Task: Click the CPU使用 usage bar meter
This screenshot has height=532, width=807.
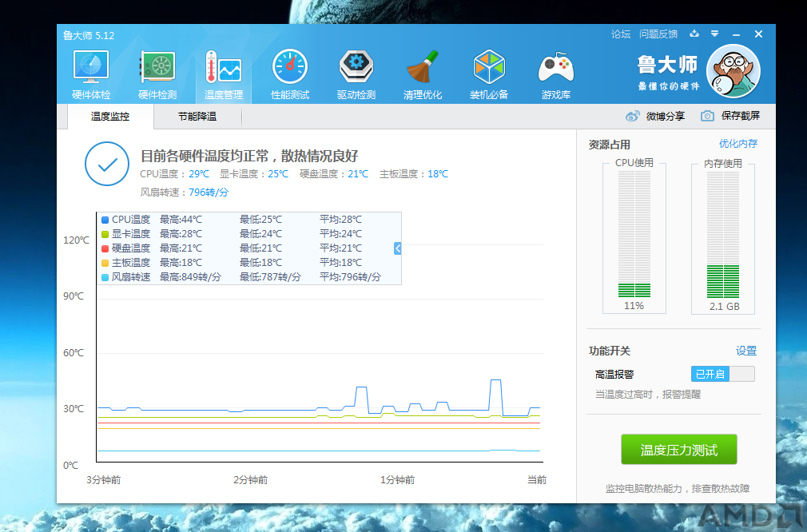Action: click(x=634, y=234)
